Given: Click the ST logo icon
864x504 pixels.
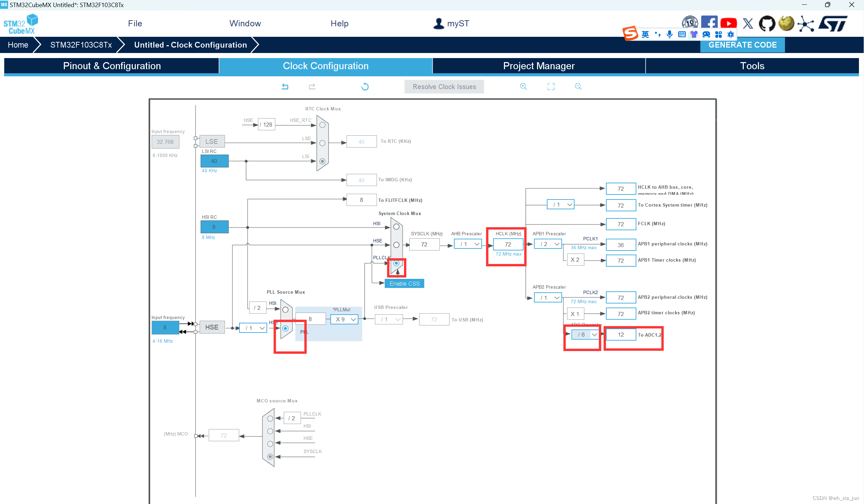Looking at the screenshot, I should pos(833,24).
